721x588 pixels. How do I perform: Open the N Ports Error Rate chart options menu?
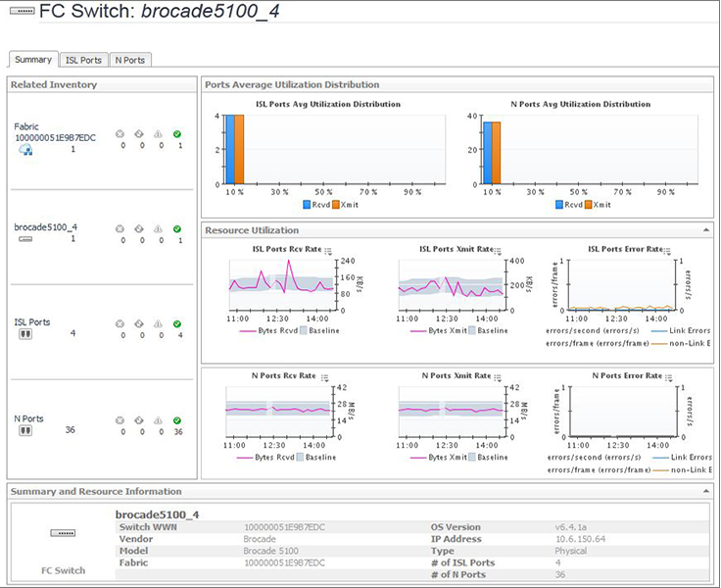tap(668, 377)
